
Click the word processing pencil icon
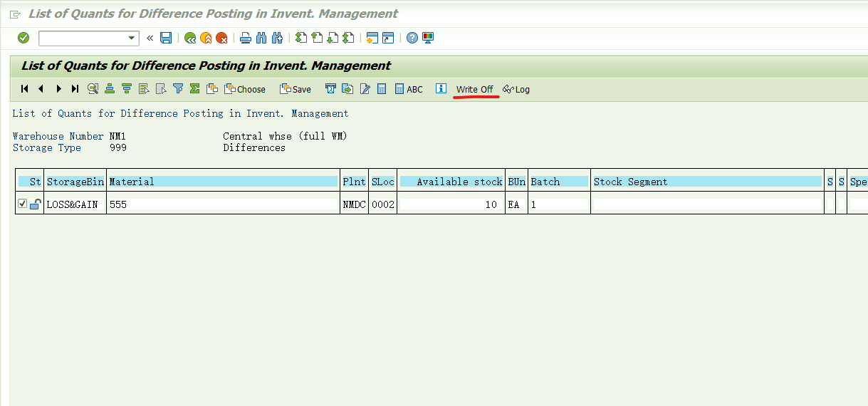(365, 89)
